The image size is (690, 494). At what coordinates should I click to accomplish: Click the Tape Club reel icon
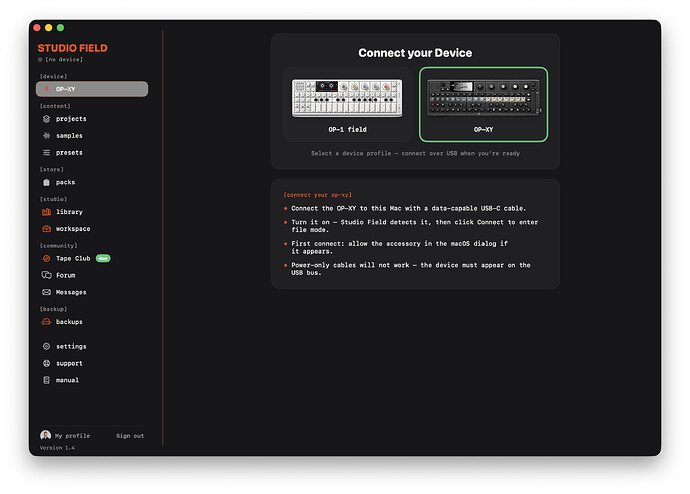[x=46, y=259]
